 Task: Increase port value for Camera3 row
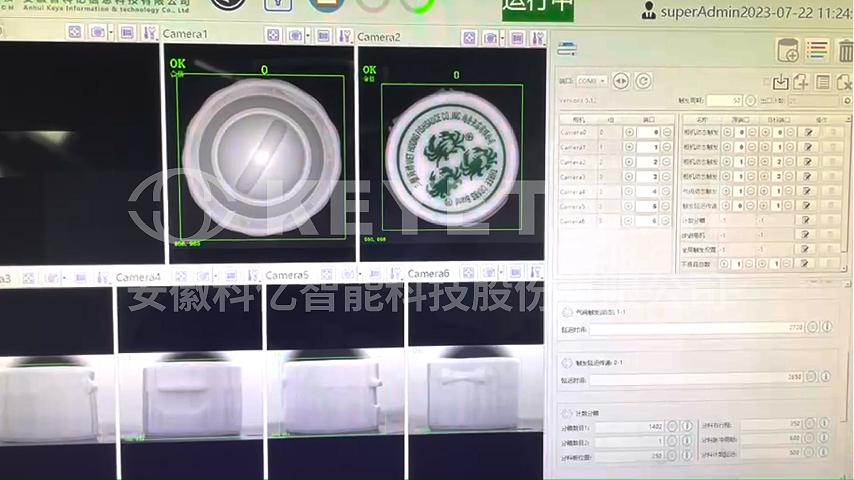[x=629, y=177]
